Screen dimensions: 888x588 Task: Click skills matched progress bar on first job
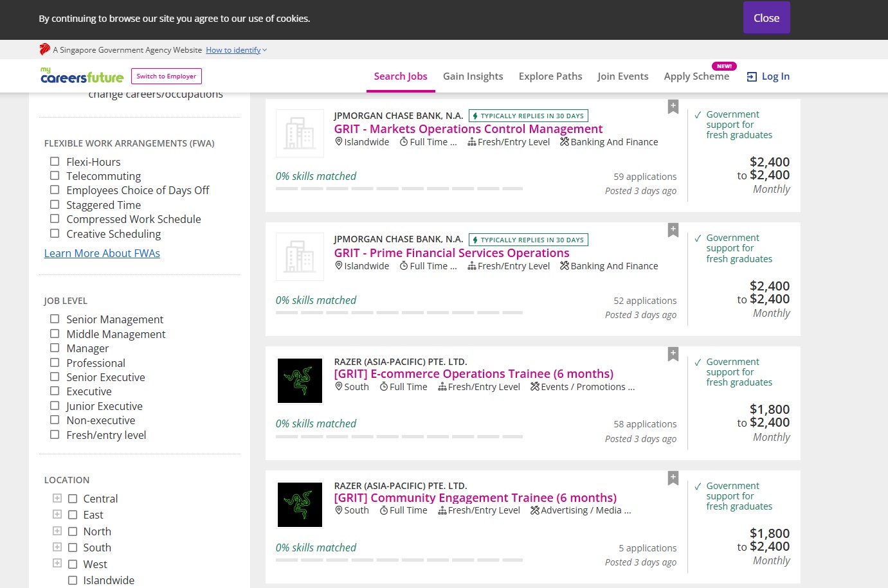399,189
